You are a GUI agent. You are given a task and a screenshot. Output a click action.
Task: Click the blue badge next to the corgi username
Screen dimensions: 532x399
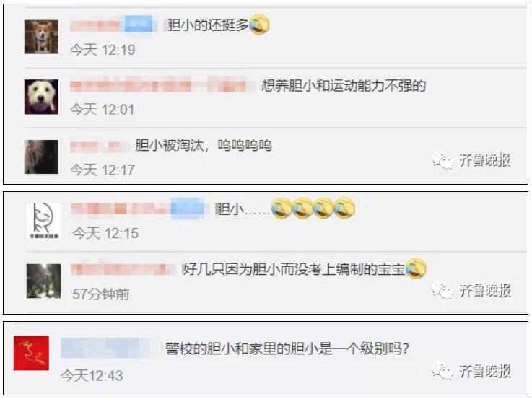point(139,24)
